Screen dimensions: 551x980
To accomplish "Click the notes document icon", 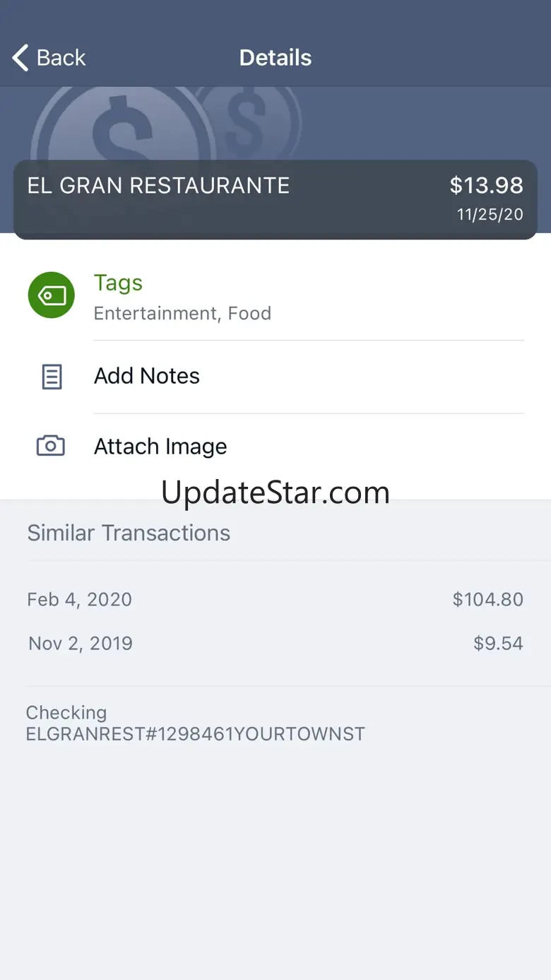I will click(52, 377).
